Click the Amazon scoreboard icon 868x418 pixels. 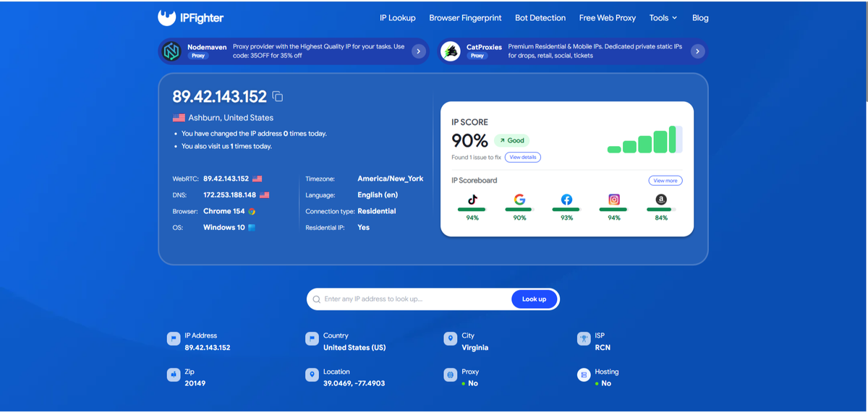(x=661, y=200)
